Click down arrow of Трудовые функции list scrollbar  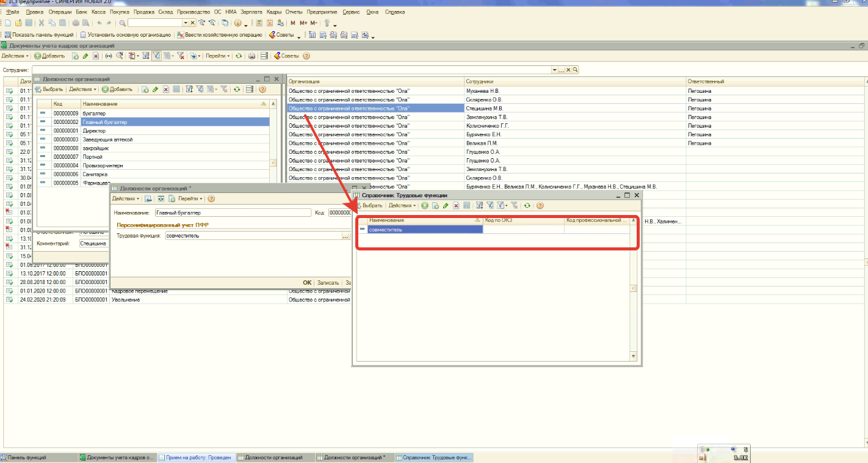pos(633,356)
